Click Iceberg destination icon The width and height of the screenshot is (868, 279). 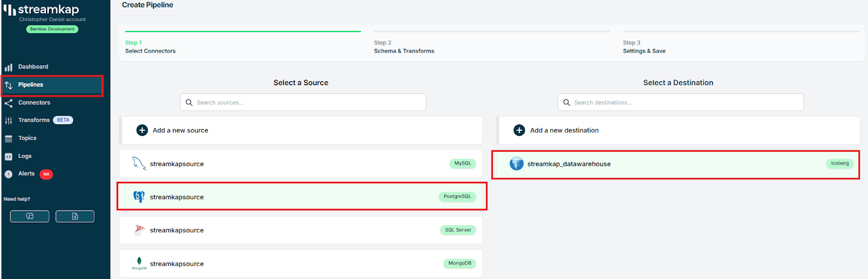[x=516, y=163]
